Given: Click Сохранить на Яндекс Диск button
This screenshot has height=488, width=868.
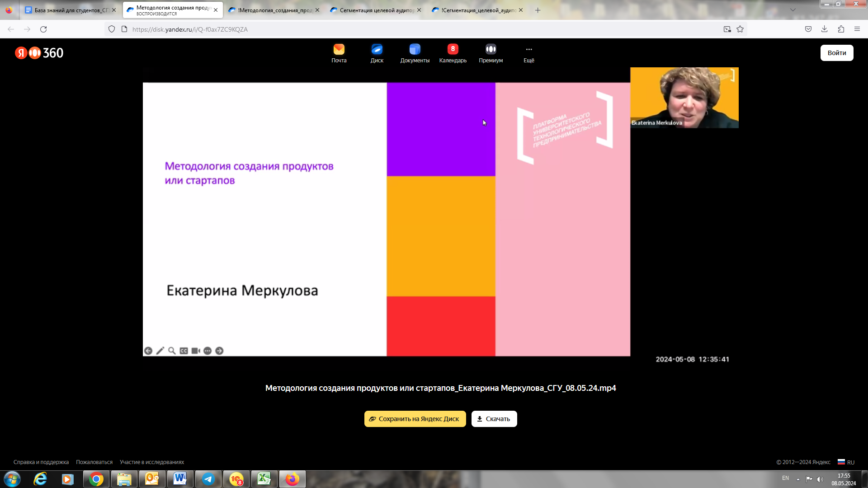Looking at the screenshot, I should coord(415,419).
